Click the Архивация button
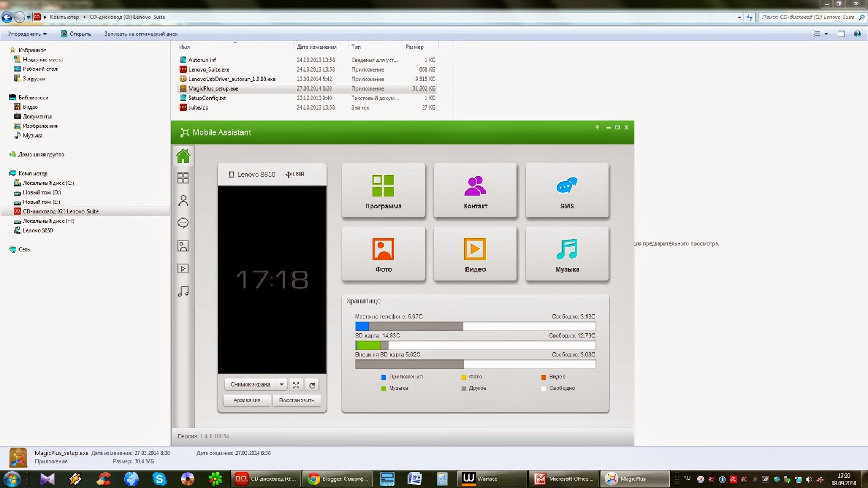868x488 pixels. pos(247,401)
